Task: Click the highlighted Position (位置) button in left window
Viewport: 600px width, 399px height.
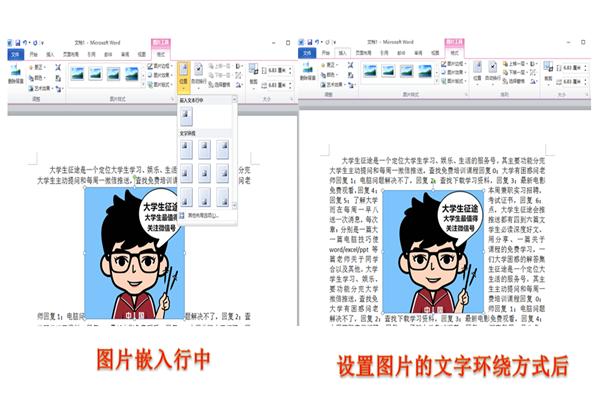Action: coord(183,78)
